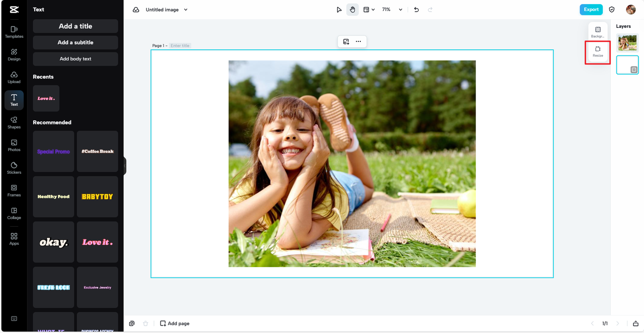Select the recent 'Love it.' text preset

(46, 98)
